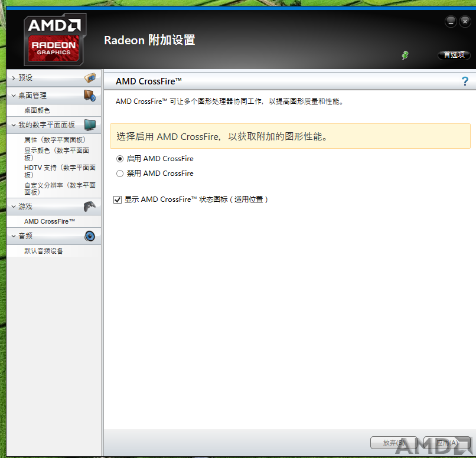Image resolution: width=476 pixels, height=458 pixels.
Task: Click the 我的数字平面面板 monitor icon
Action: (x=90, y=125)
